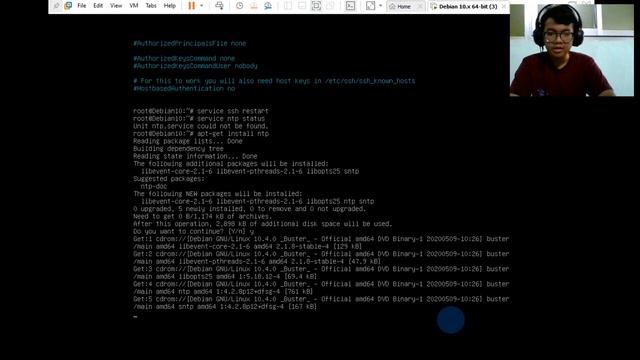Open the snapshot manager icon

coord(268,6)
